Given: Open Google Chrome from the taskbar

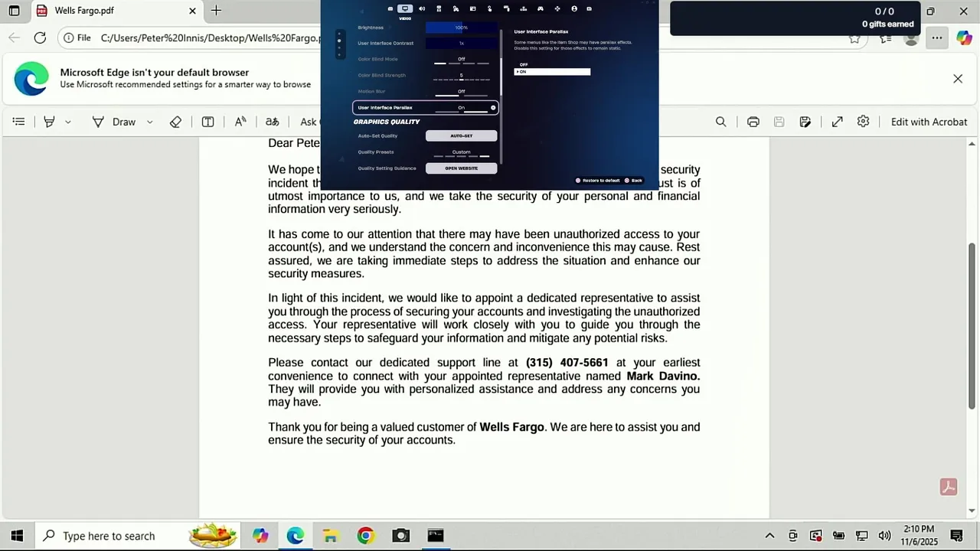Looking at the screenshot, I should coord(365,536).
